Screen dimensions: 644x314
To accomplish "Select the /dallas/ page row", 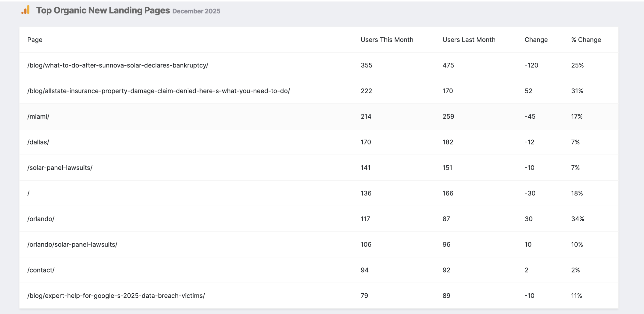I will pyautogui.click(x=38, y=142).
